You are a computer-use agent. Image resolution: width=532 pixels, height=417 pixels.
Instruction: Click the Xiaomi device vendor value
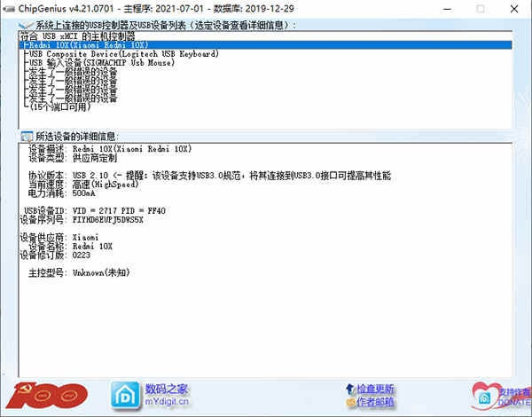[85, 238]
